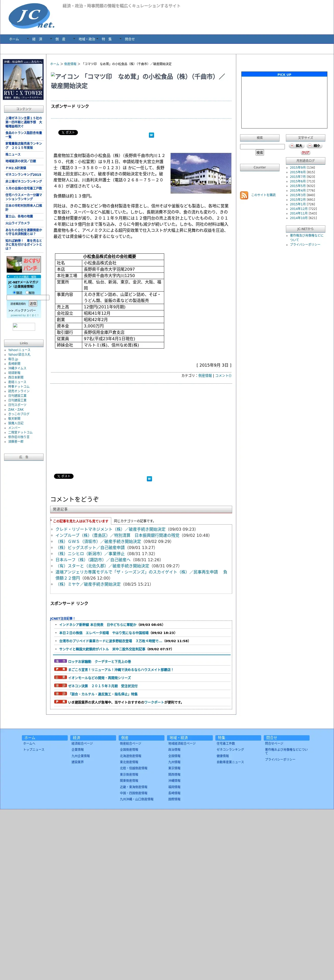334x980 pixels.
Task: Click the bottom X ポスト share button
Action: (64, 476)
